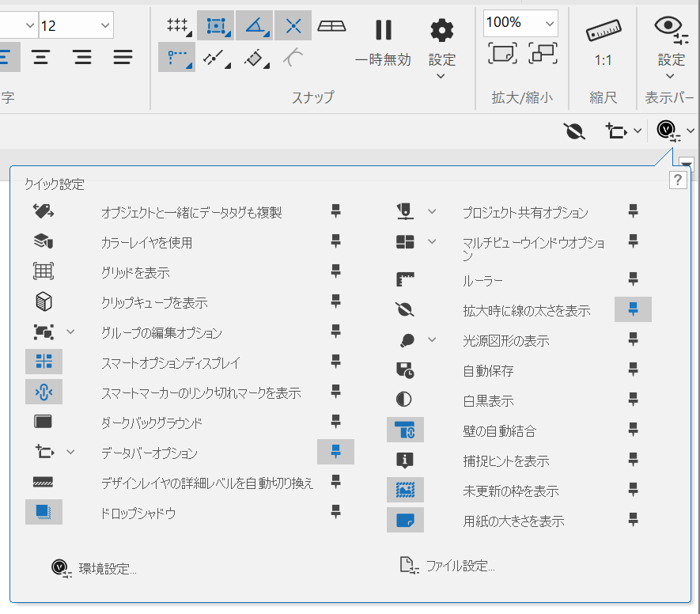
Task: Click the 1:1 scale ruler icon
Action: pos(604,32)
